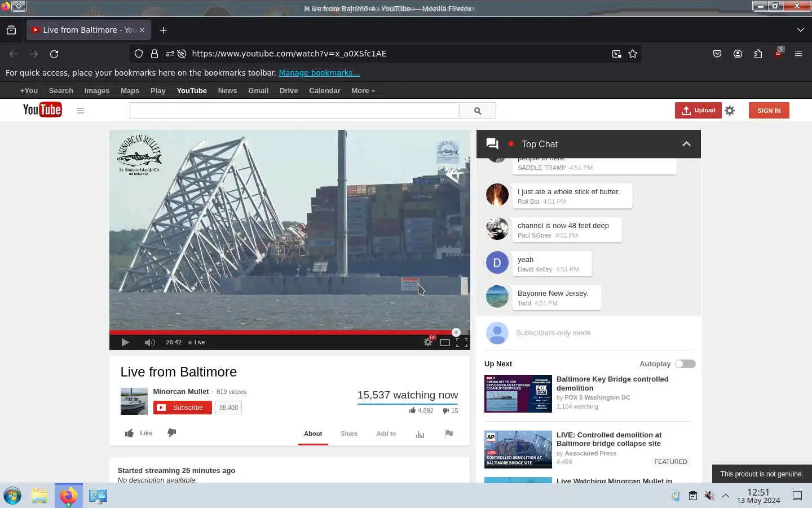Open Firefox extensions puzzle icon

(758, 54)
